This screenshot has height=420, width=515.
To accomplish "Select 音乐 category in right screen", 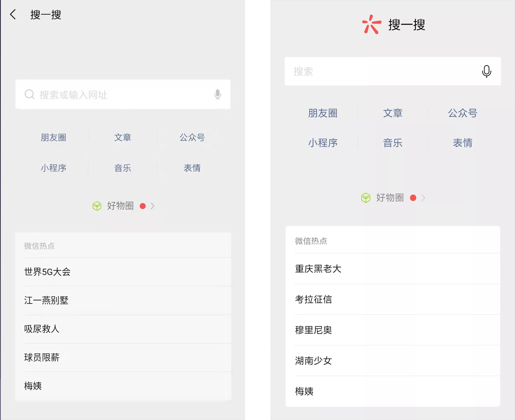I will 393,143.
